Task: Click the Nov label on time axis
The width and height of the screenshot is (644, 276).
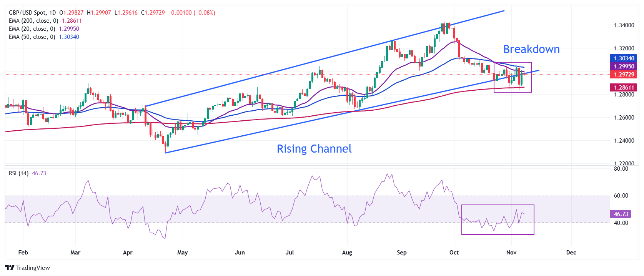Action: point(511,253)
